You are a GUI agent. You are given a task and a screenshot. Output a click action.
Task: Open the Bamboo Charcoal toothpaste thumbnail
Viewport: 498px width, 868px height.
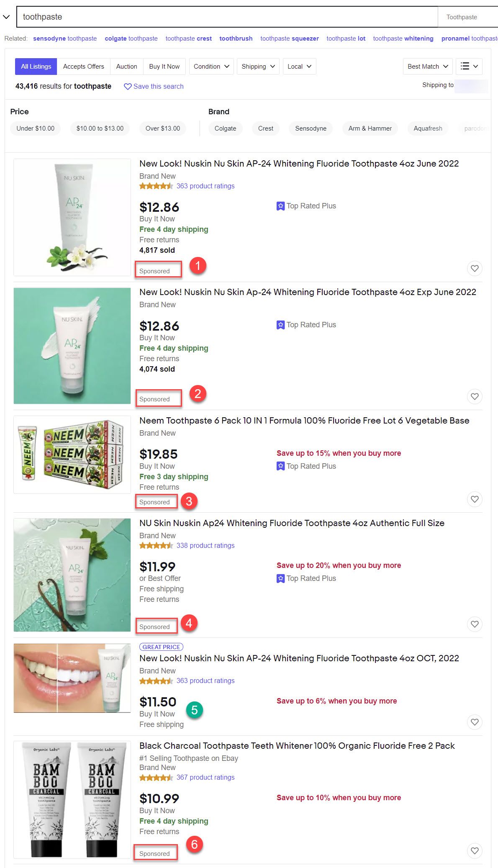click(72, 800)
